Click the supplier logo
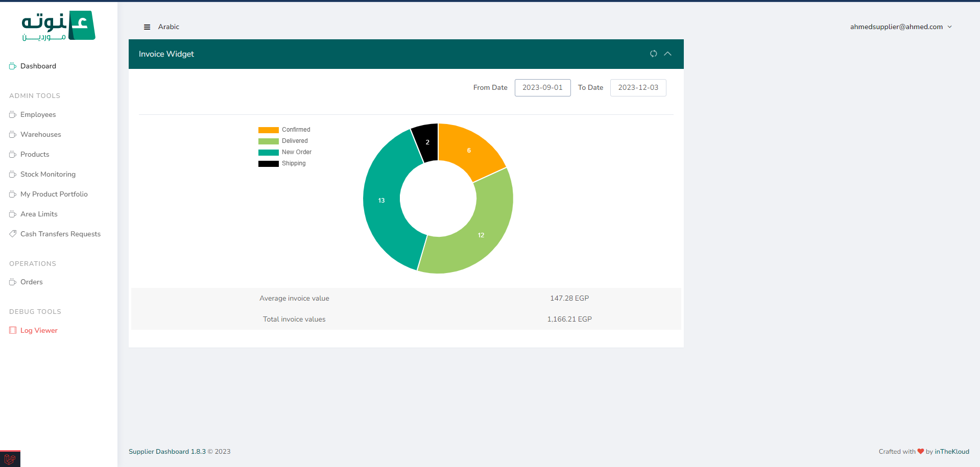 tap(58, 26)
